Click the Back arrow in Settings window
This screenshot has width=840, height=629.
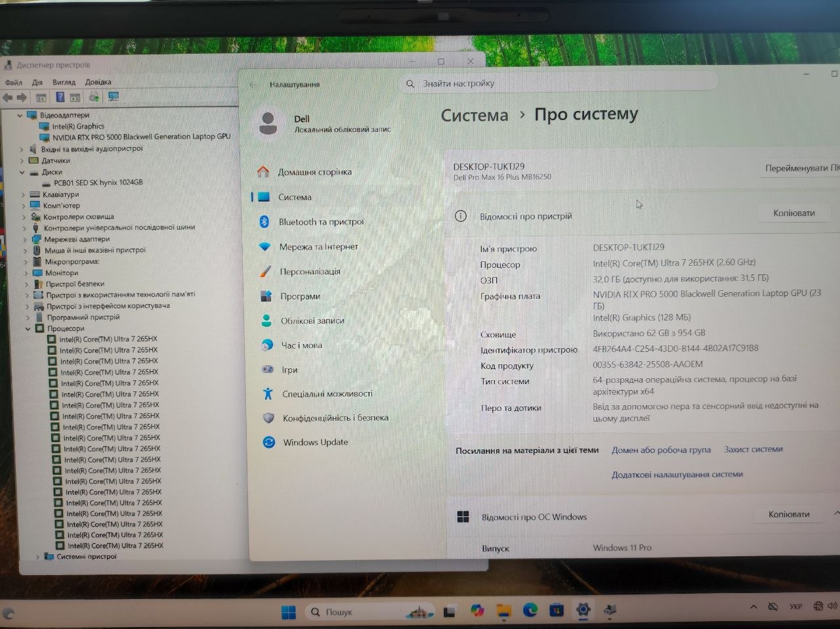pyautogui.click(x=254, y=85)
